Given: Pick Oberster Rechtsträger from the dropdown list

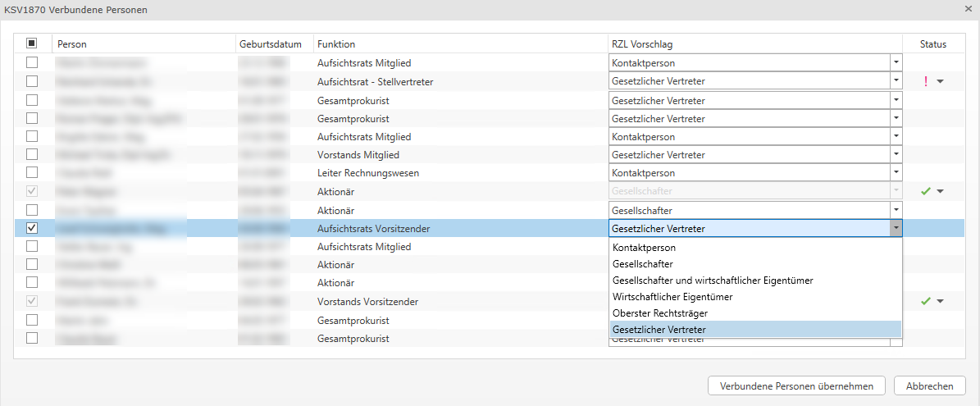Looking at the screenshot, I should (659, 313).
